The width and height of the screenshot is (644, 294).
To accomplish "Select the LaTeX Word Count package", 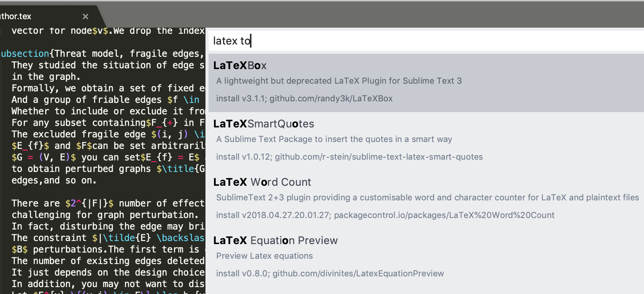I will (x=426, y=200).
